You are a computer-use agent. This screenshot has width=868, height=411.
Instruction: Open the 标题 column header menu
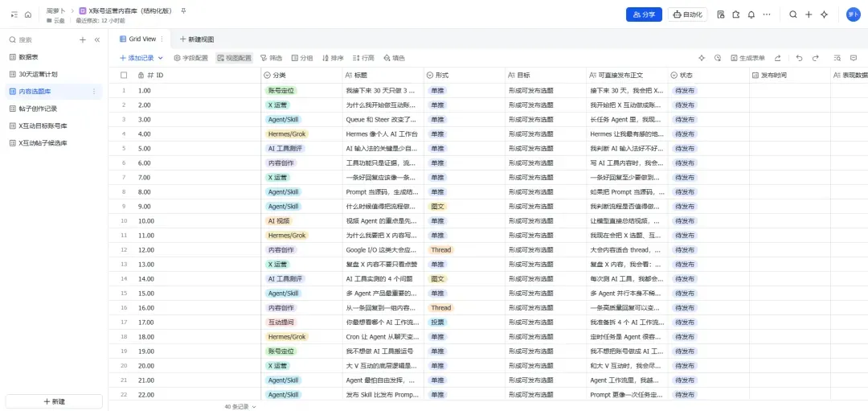click(383, 75)
